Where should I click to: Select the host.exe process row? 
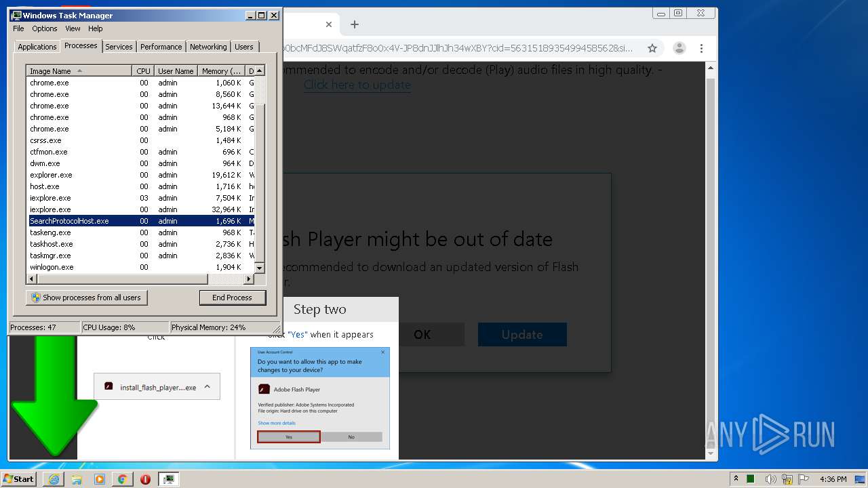141,186
